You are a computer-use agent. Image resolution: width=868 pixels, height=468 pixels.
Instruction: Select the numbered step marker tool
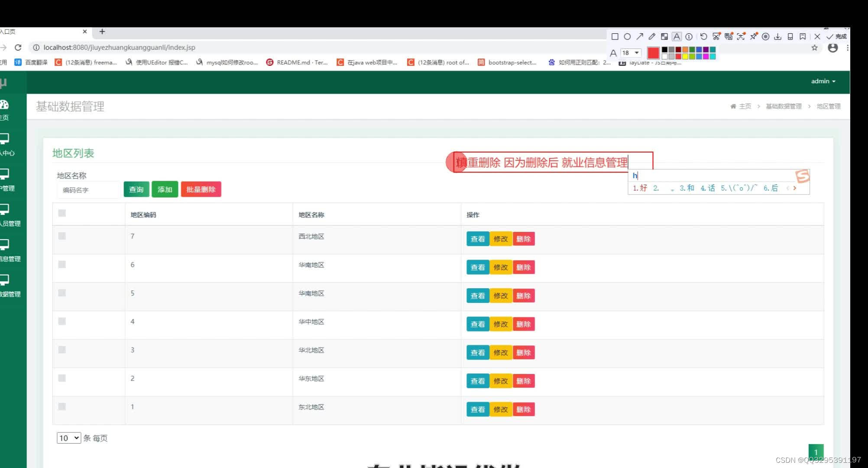[x=689, y=36]
